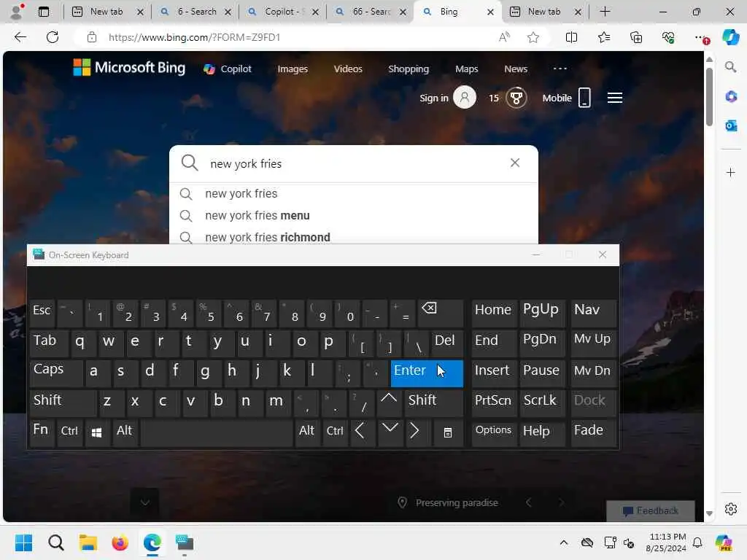Toggle Fade on the On-Screen Keyboard
This screenshot has height=560, width=747.
coord(593,432)
